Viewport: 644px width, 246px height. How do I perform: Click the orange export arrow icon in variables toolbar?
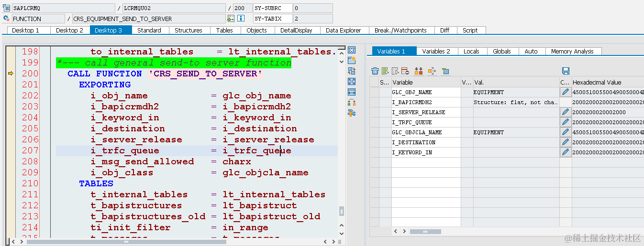coord(432,71)
